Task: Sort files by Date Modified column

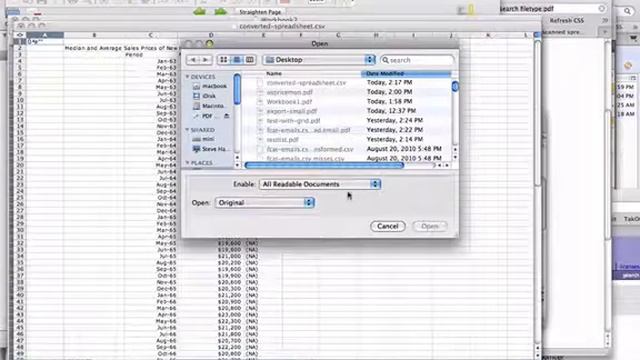Action: [406, 73]
